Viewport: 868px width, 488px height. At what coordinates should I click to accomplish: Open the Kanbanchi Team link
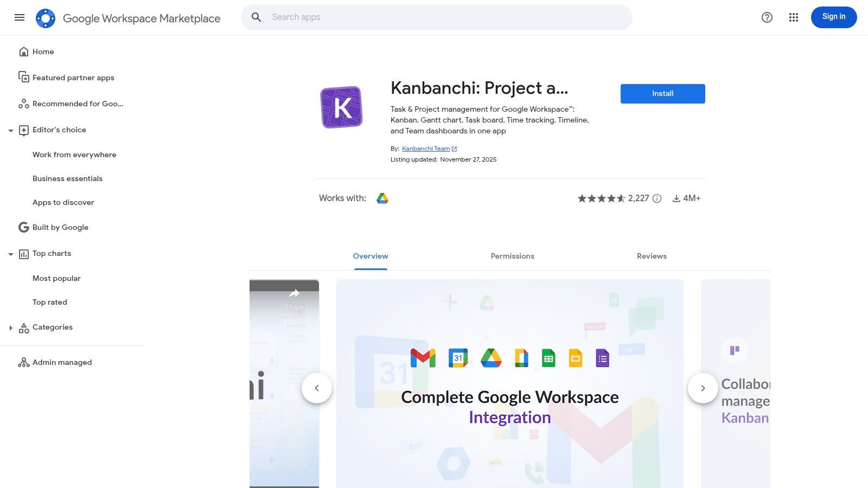click(426, 148)
